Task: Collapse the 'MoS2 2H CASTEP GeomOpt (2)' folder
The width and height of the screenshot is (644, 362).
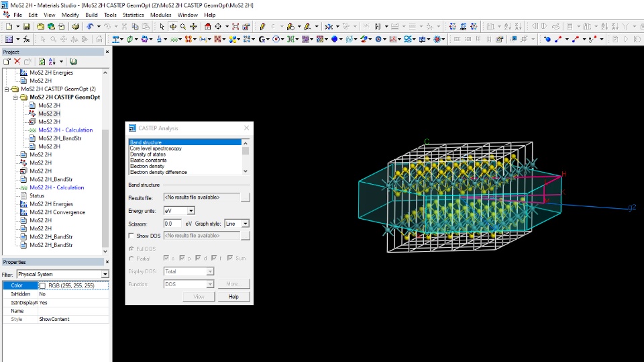Action: [x=7, y=89]
